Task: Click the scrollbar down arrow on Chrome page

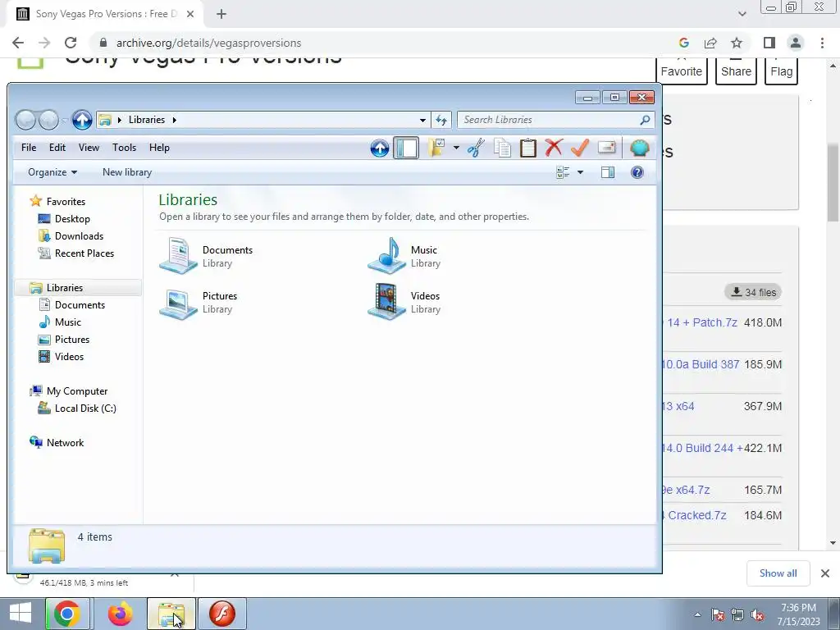Action: (833, 543)
